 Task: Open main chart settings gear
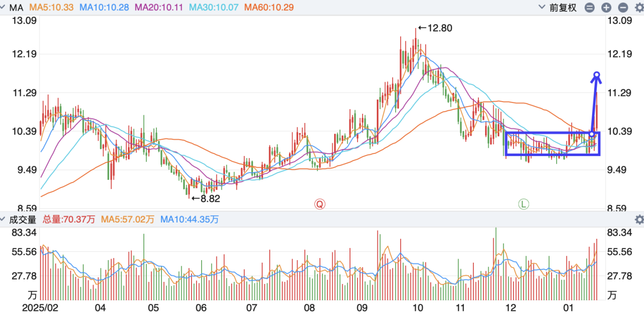click(638, 8)
